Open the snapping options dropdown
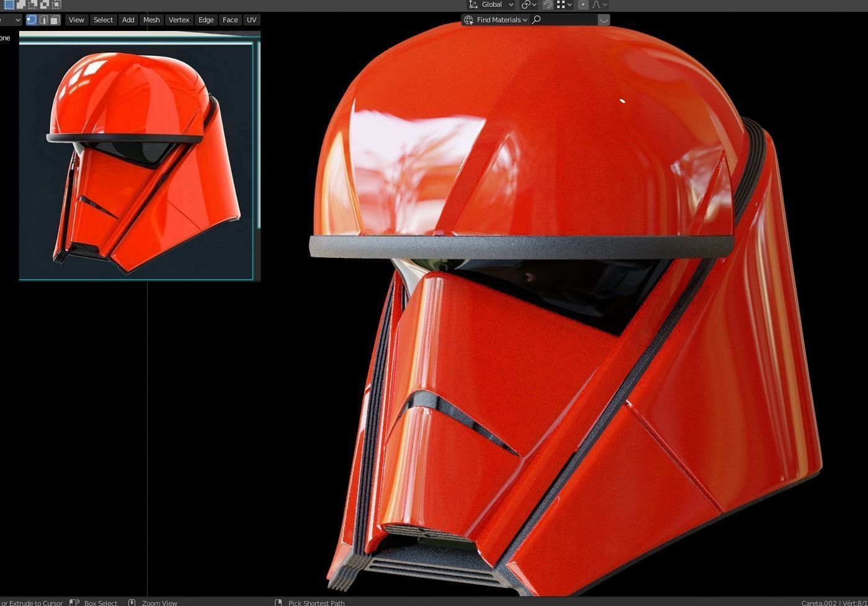868x606 pixels. point(564,4)
